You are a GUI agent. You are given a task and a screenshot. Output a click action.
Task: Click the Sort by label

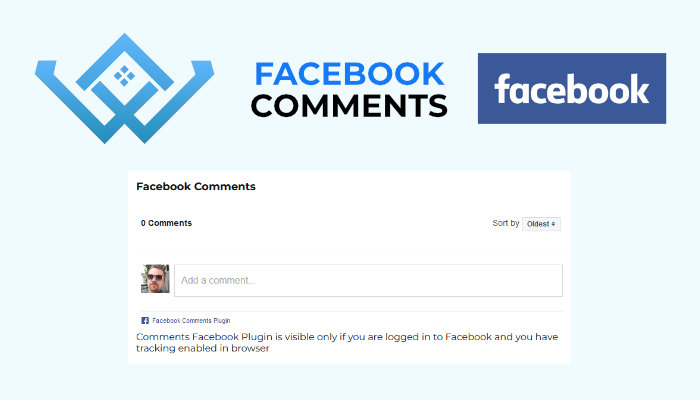[x=505, y=223]
